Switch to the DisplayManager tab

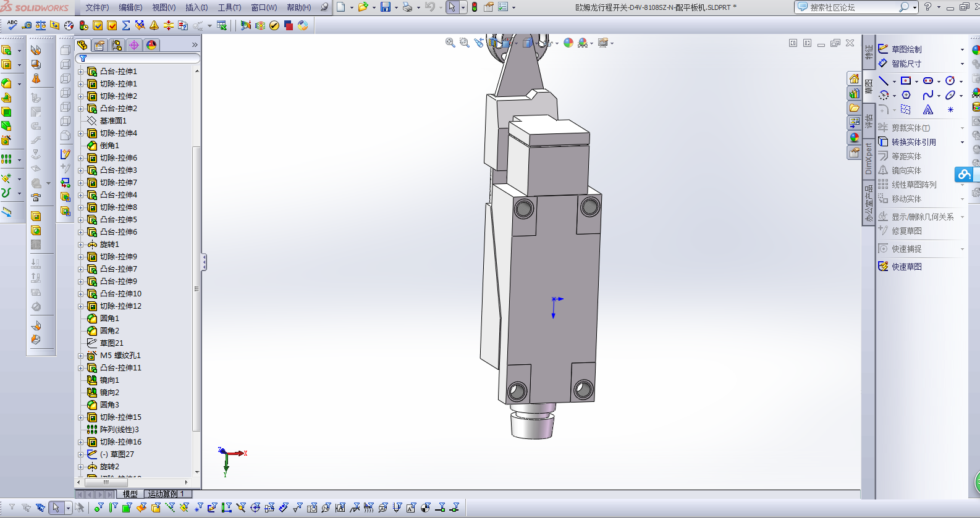click(151, 45)
